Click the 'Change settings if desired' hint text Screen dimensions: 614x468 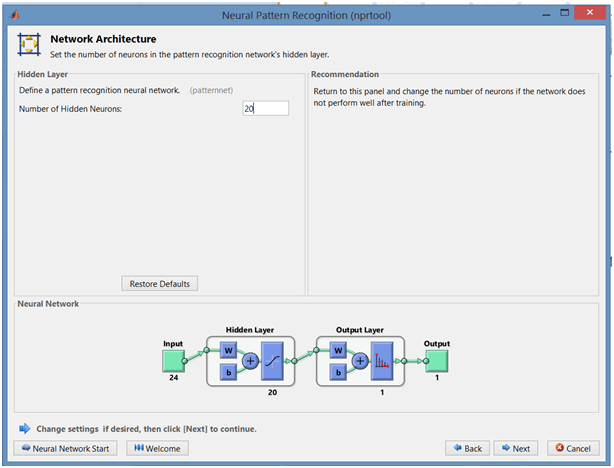[146, 429]
